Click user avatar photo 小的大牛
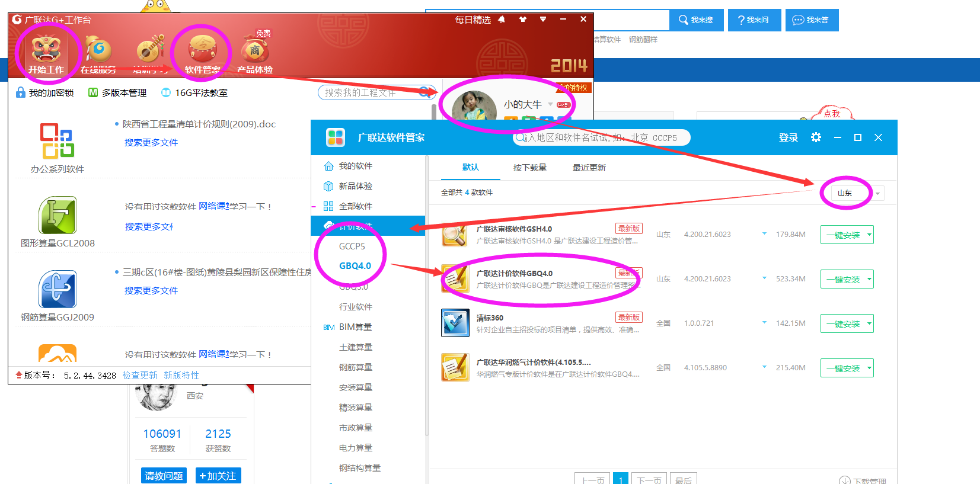The width and height of the screenshot is (980, 484). point(474,107)
